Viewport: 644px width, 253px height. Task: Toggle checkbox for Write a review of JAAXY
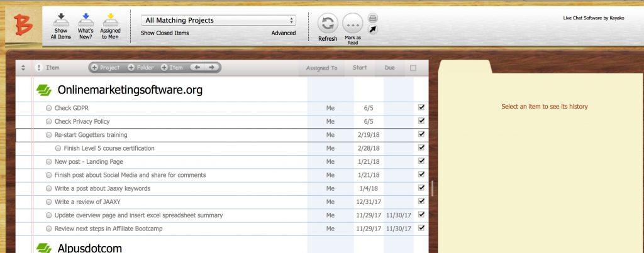click(x=421, y=201)
